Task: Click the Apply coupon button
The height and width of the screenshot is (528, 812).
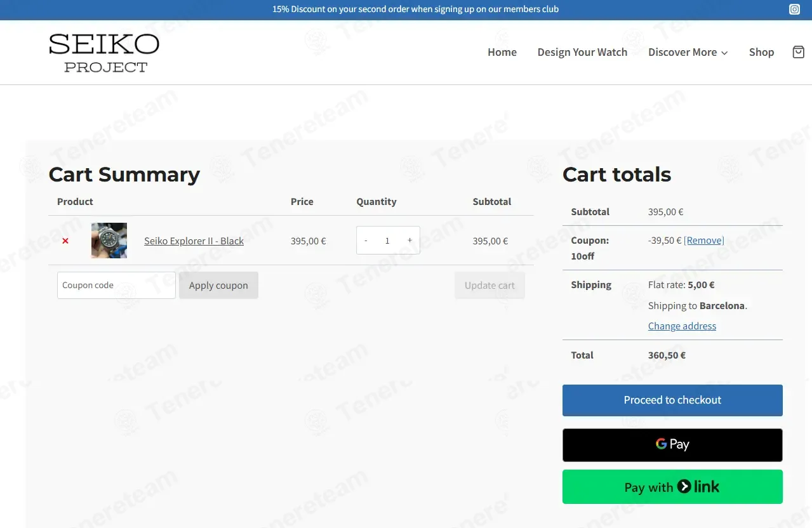Action: [x=218, y=285]
